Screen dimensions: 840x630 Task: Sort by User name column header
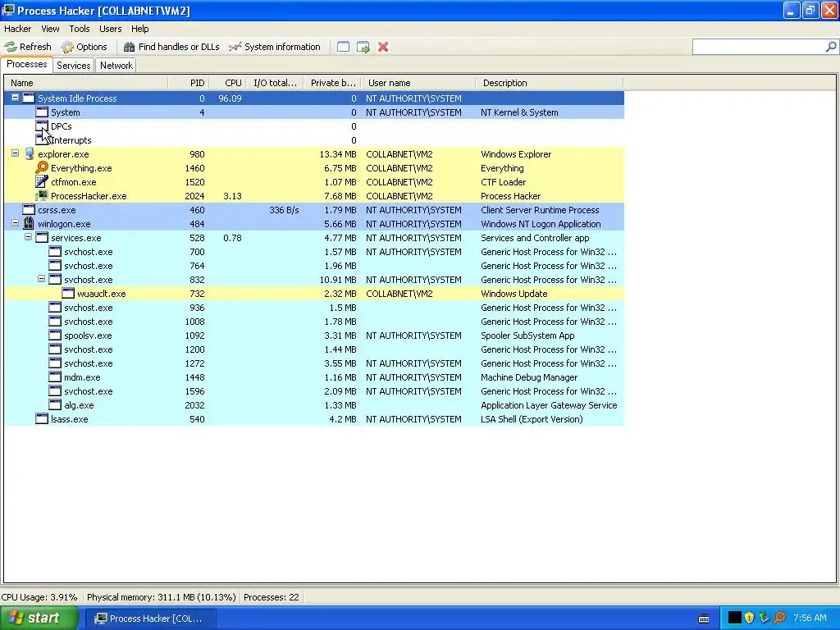pos(418,83)
